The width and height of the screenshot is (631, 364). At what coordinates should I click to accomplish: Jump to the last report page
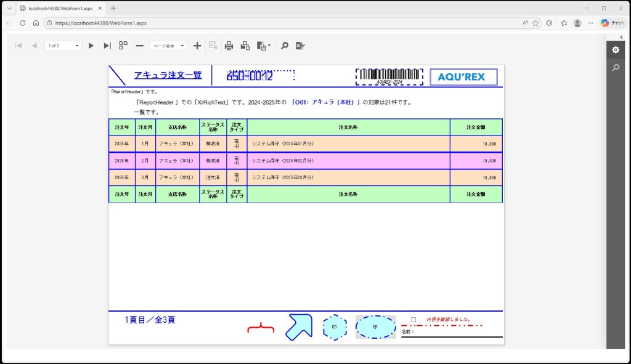click(107, 46)
